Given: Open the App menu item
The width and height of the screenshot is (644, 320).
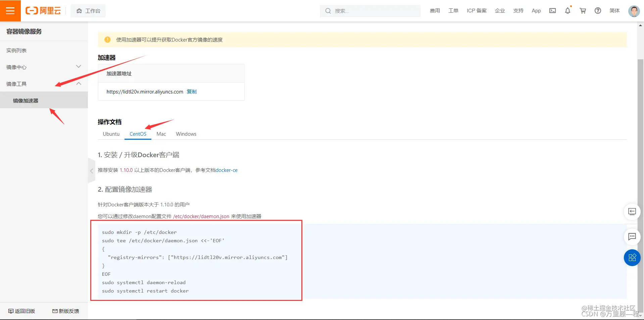Looking at the screenshot, I should tap(536, 11).
